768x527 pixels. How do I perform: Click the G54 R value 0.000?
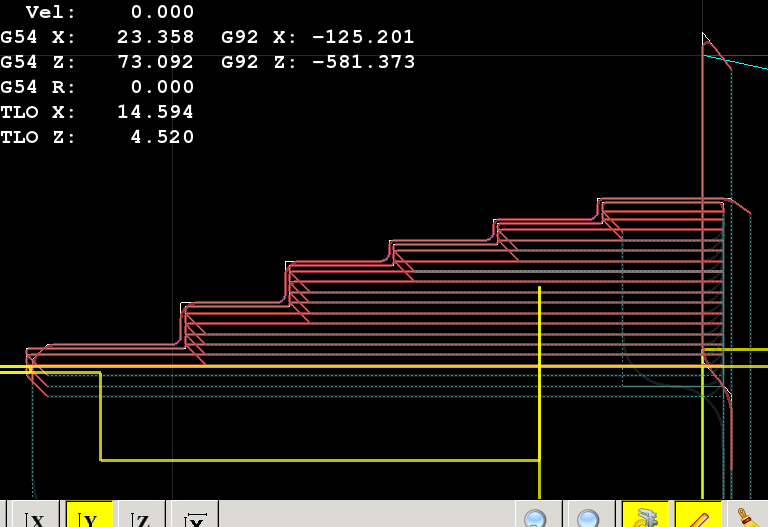point(162,87)
